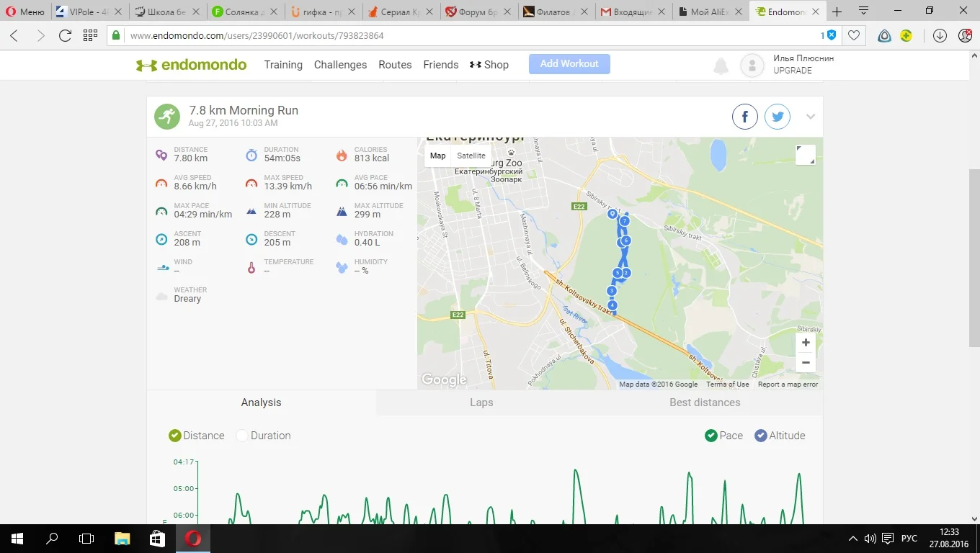This screenshot has width=980, height=553.
Task: Go forward using the browser forward arrow
Action: (x=40, y=35)
